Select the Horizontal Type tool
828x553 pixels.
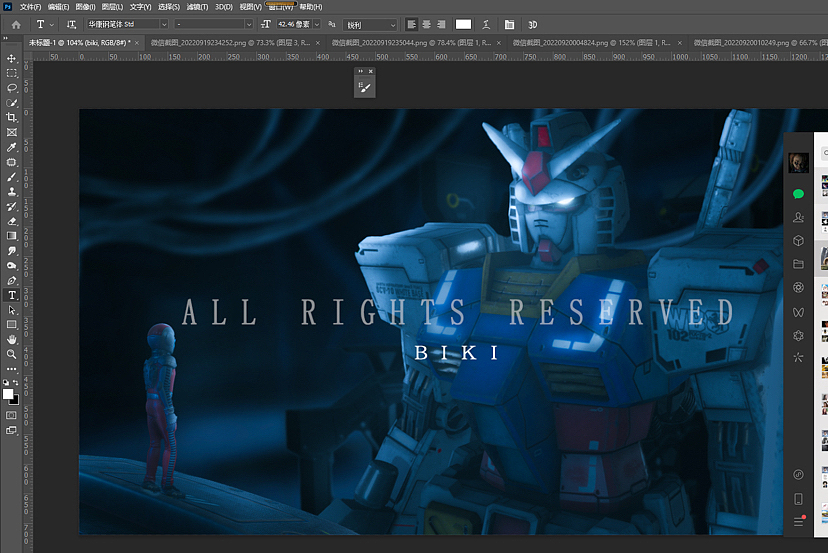(12, 295)
